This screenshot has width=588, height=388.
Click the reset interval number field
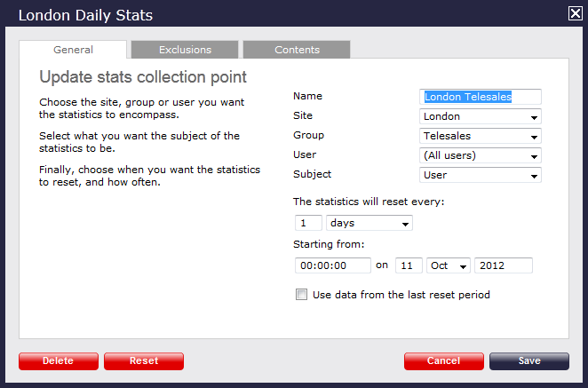click(307, 223)
